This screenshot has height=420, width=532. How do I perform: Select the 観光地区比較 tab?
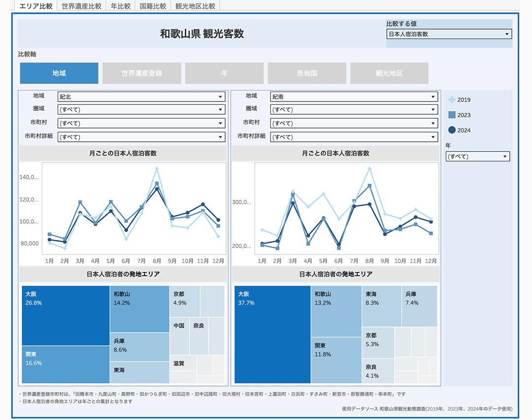[x=195, y=6]
